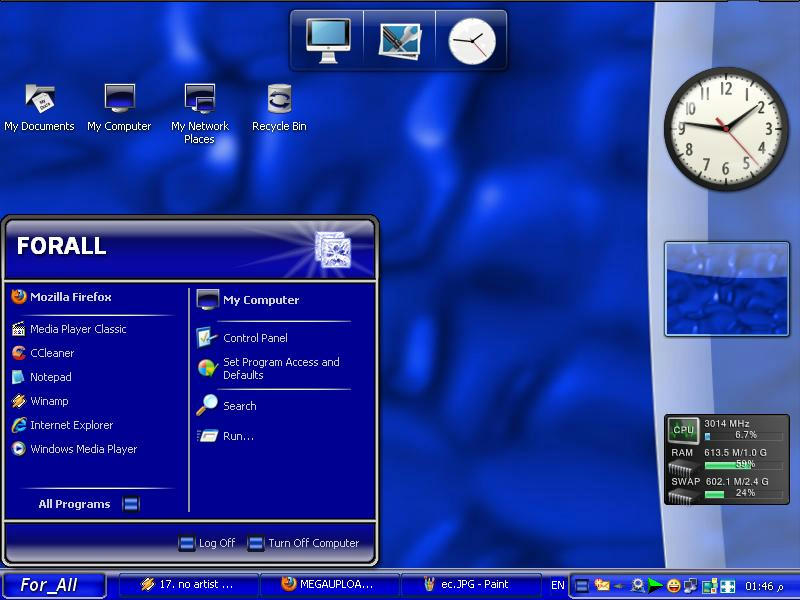Click the colored squares tray icon

(x=709, y=586)
